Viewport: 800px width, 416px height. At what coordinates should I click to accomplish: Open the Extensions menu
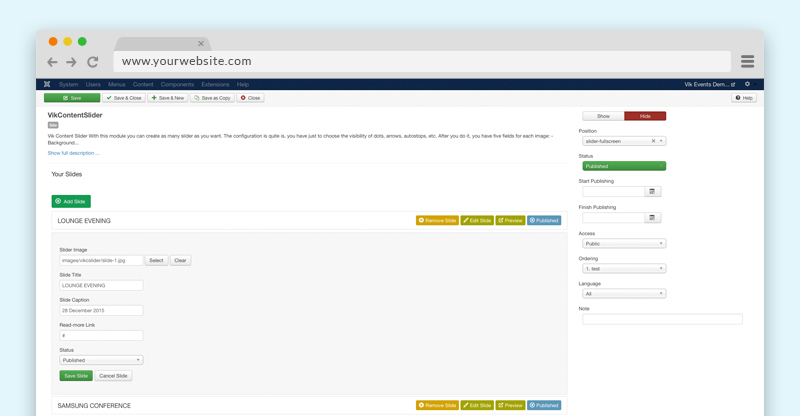(x=215, y=85)
